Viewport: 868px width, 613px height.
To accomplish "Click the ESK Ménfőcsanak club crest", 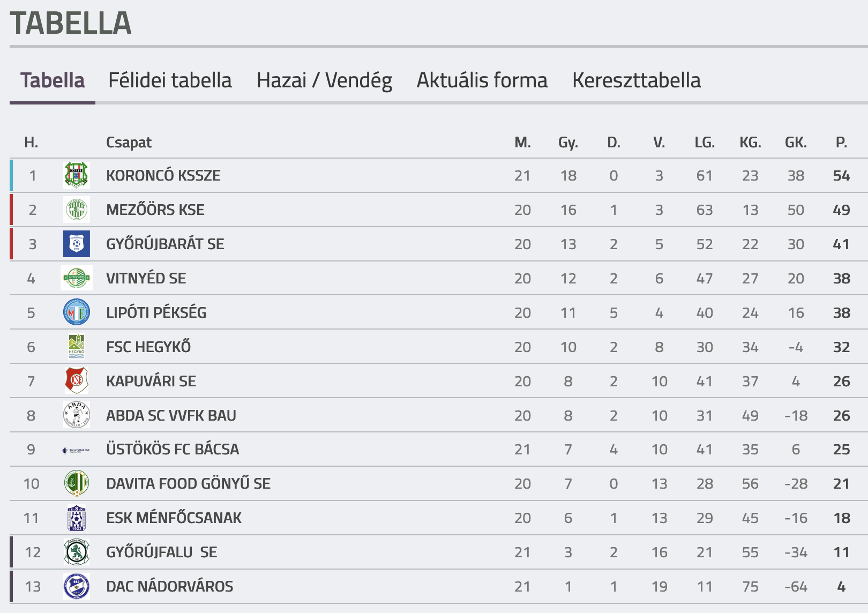I will [x=76, y=518].
